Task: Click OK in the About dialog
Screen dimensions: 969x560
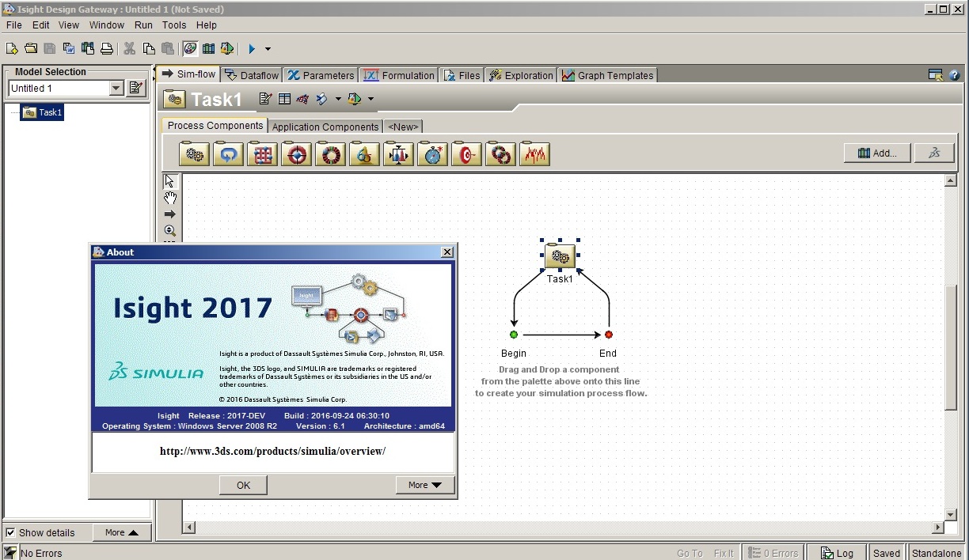Action: [243, 485]
